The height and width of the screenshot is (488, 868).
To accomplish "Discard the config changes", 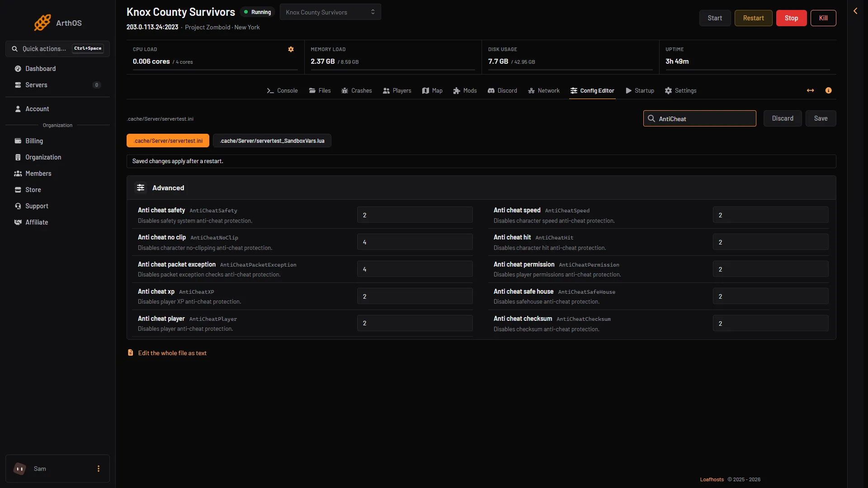I will 783,118.
